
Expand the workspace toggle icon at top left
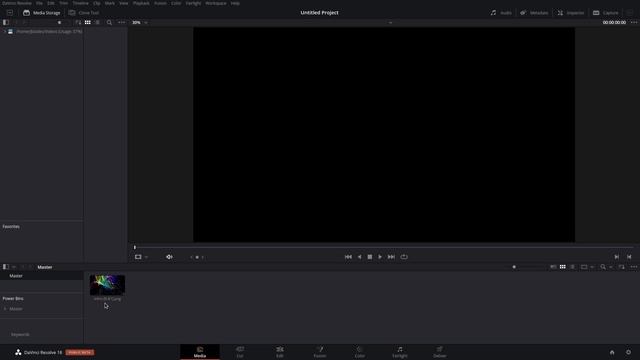click(x=10, y=13)
